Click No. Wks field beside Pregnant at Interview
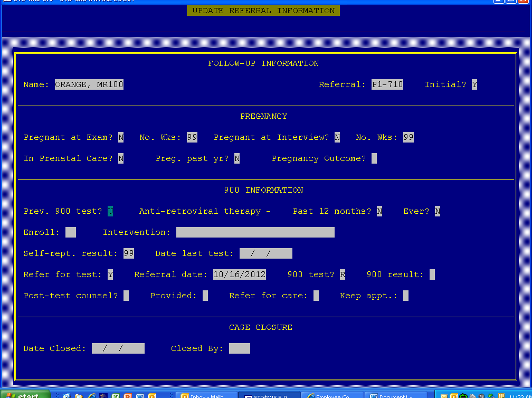 coord(408,137)
